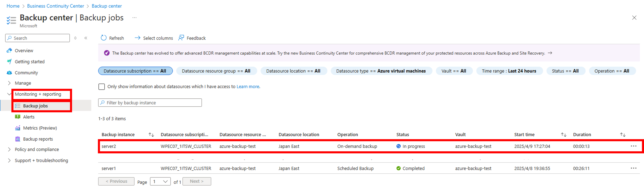The width and height of the screenshot is (644, 190).
Task: Collapse the sidebar with double chevron
Action: pos(86,38)
